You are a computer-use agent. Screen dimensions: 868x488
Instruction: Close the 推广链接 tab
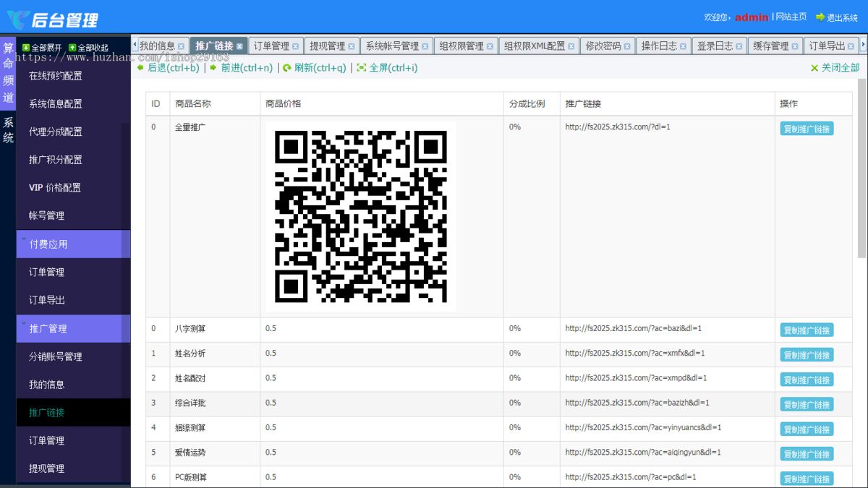(239, 46)
